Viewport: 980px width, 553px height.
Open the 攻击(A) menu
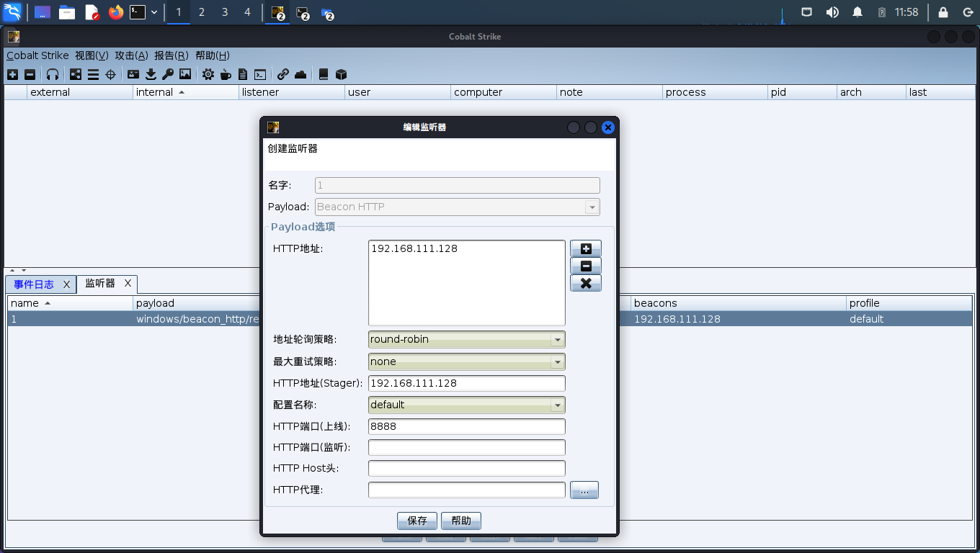tap(131, 55)
